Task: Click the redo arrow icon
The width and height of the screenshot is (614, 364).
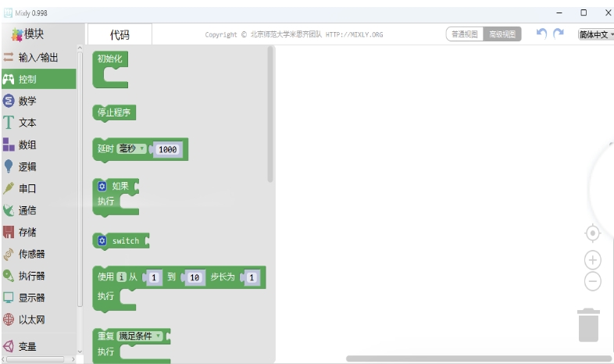Action: [x=559, y=34]
